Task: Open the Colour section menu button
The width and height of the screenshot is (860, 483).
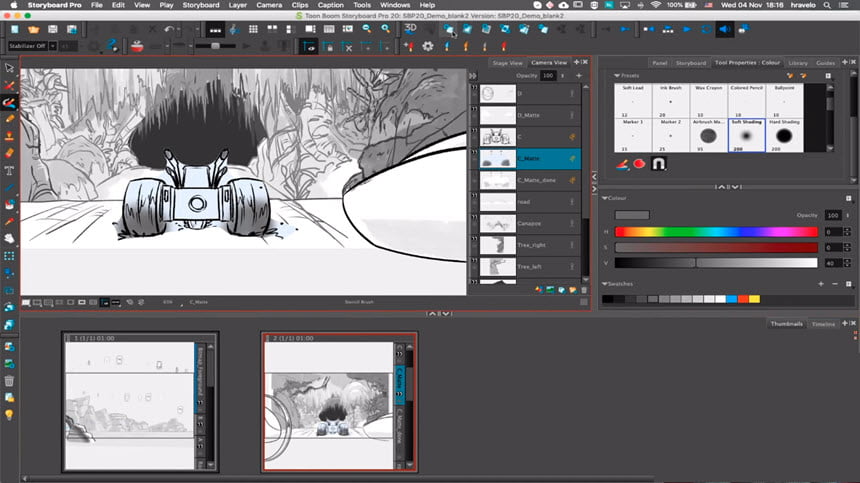Action: [848, 198]
